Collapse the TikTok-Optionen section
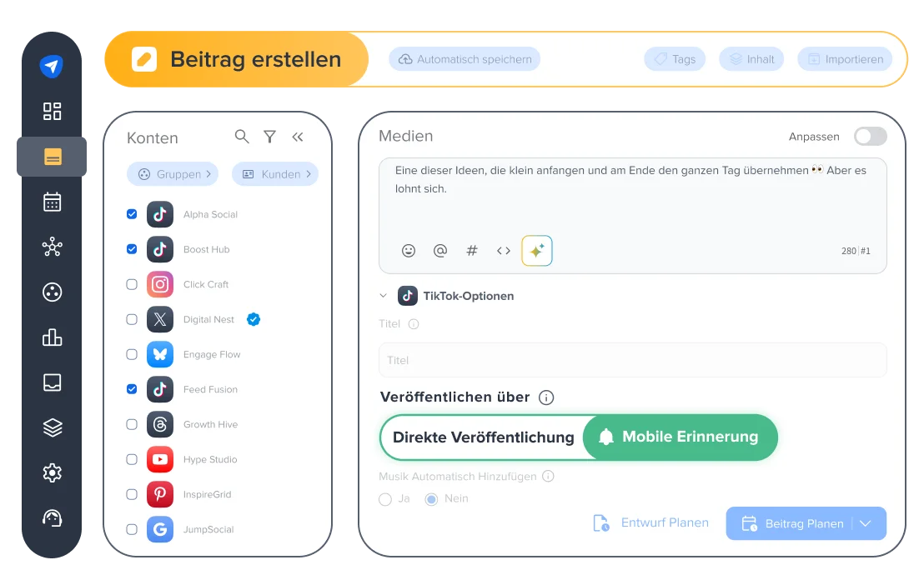Viewport: 924px width, 580px height. click(x=384, y=296)
